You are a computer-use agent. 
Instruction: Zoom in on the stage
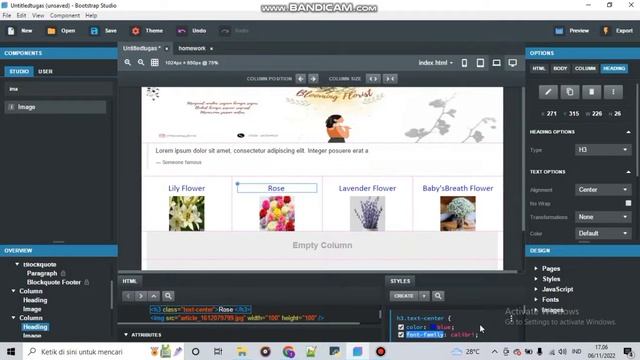(x=128, y=62)
